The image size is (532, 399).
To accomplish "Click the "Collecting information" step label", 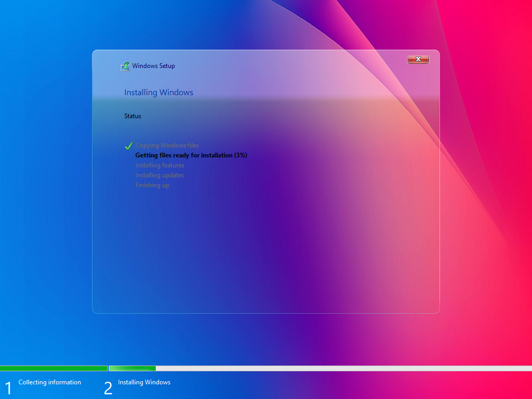I will (x=50, y=382).
